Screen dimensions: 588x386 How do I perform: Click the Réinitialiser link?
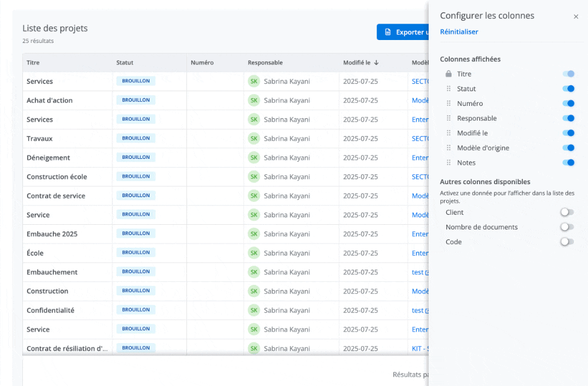(459, 31)
